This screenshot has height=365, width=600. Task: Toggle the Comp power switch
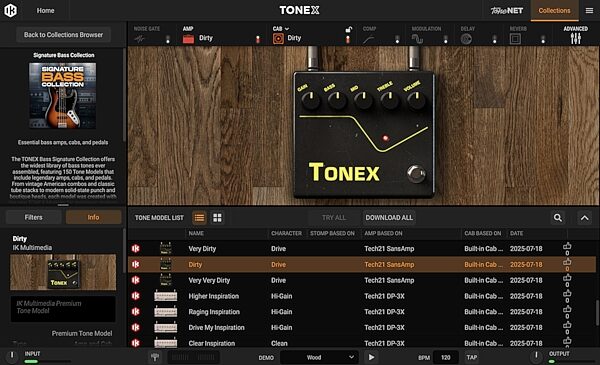[397, 39]
